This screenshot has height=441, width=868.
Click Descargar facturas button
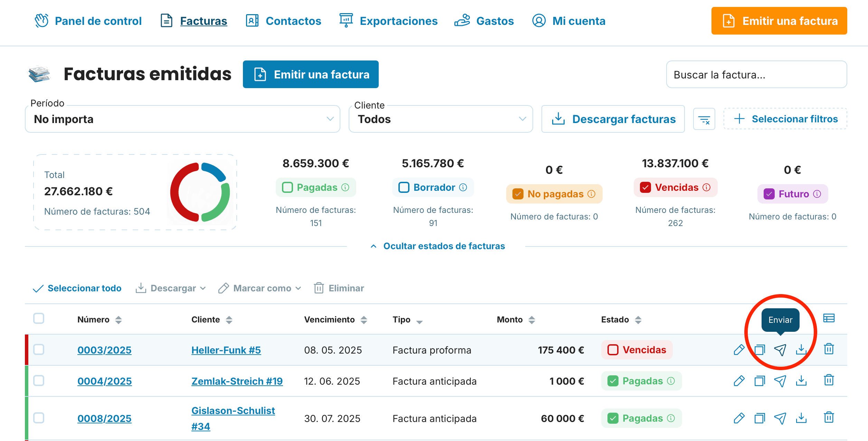coord(613,119)
